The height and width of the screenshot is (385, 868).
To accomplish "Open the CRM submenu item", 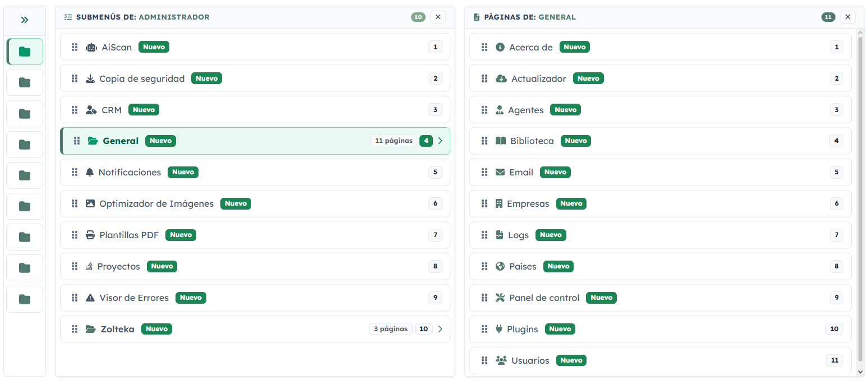I will [x=255, y=110].
